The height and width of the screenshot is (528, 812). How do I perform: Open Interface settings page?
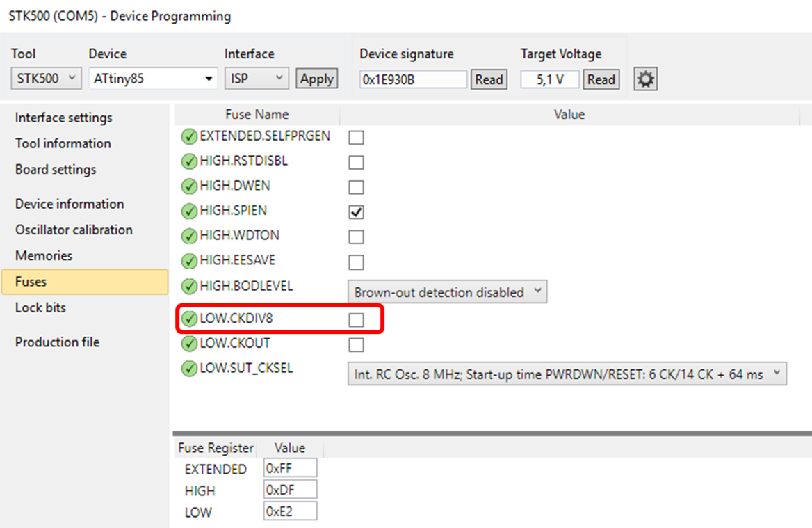(x=64, y=118)
